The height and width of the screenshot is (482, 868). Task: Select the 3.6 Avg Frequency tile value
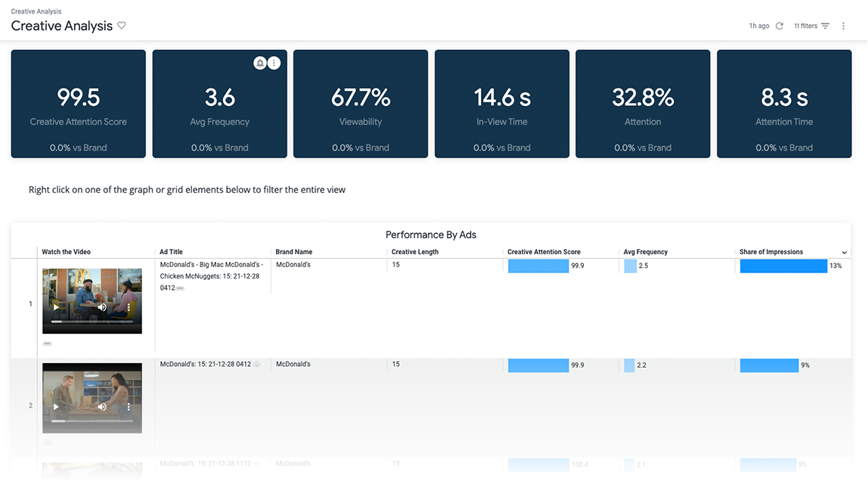pyautogui.click(x=220, y=98)
